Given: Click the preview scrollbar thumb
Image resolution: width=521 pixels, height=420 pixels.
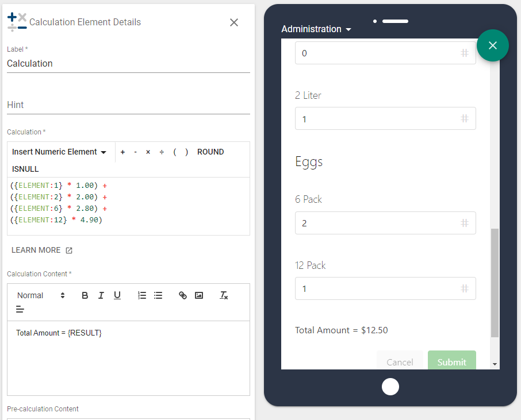Looking at the screenshot, I should pyautogui.click(x=495, y=283).
